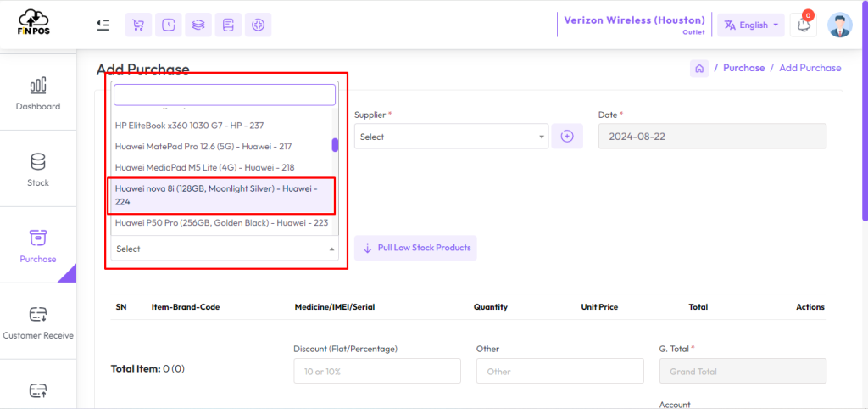Click the Purchase breadcrumb link
Viewport: 868px width, 409px height.
744,68
